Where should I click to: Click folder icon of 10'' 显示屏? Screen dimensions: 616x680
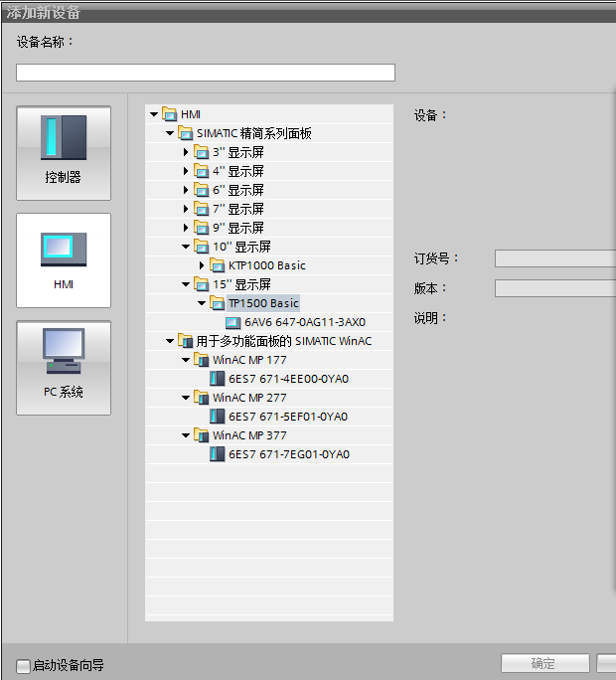(x=201, y=247)
